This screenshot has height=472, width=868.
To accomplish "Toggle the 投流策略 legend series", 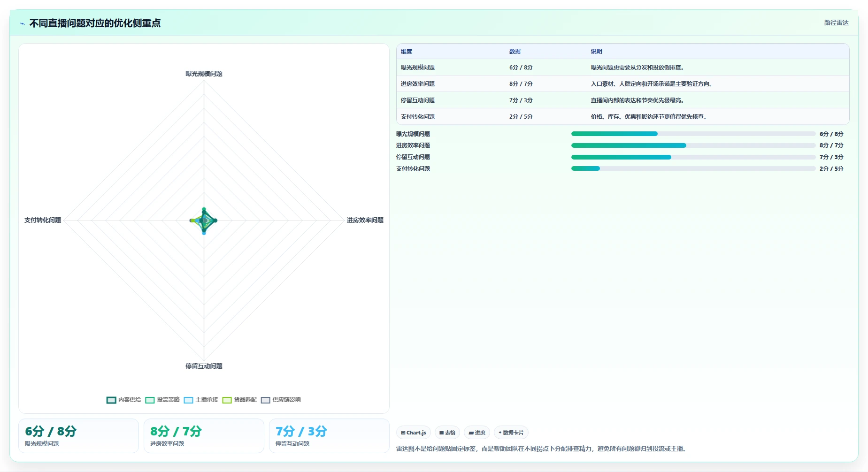I will pos(162,400).
